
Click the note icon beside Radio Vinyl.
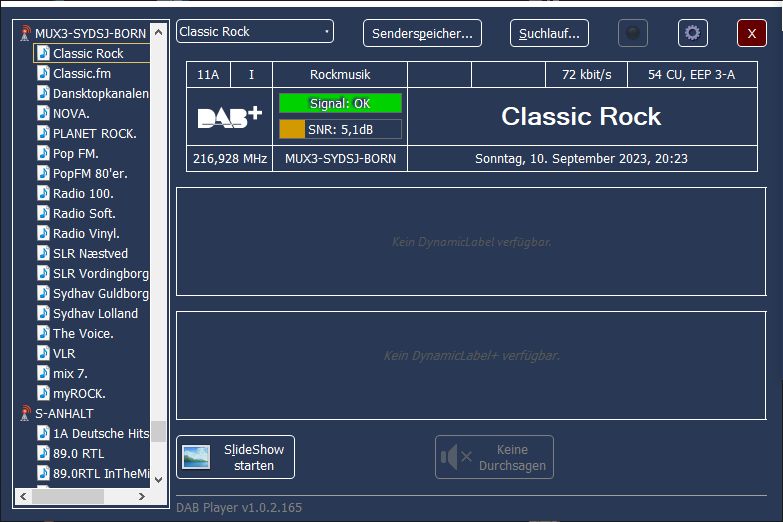tap(43, 233)
